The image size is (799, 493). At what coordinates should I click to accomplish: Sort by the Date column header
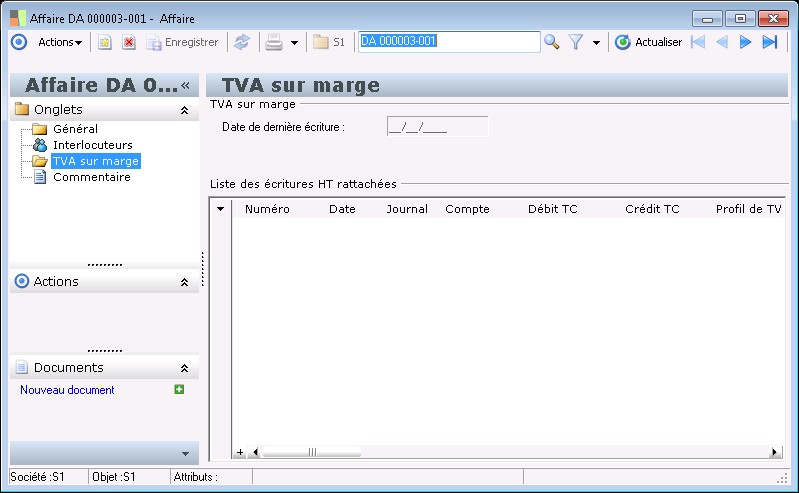pos(342,209)
